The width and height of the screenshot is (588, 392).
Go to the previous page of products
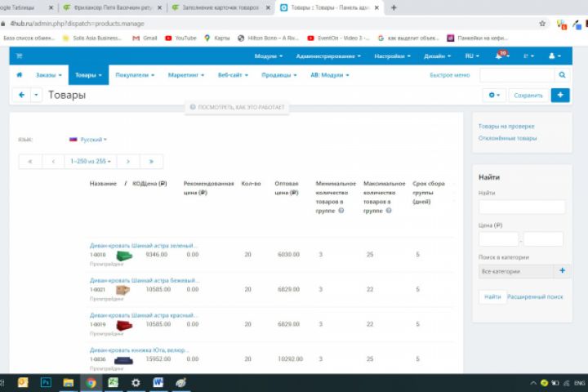53,162
